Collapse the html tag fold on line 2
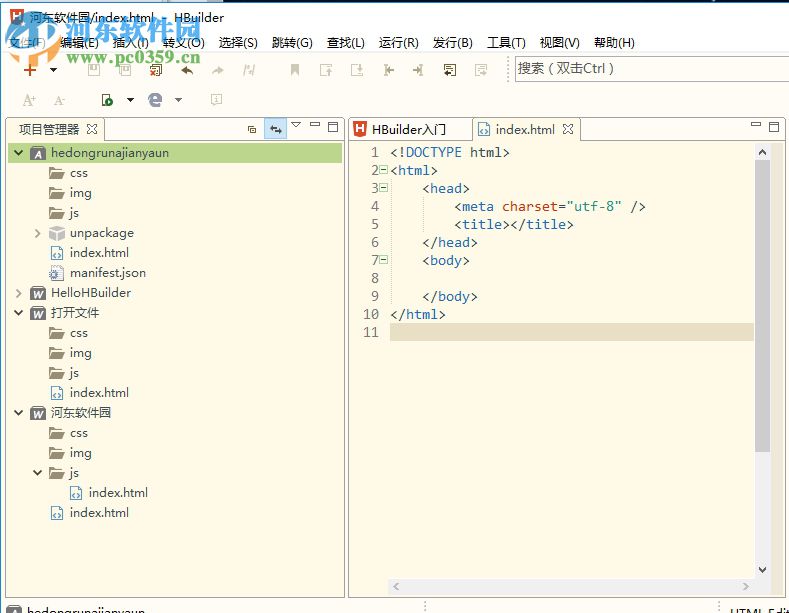 pyautogui.click(x=384, y=170)
